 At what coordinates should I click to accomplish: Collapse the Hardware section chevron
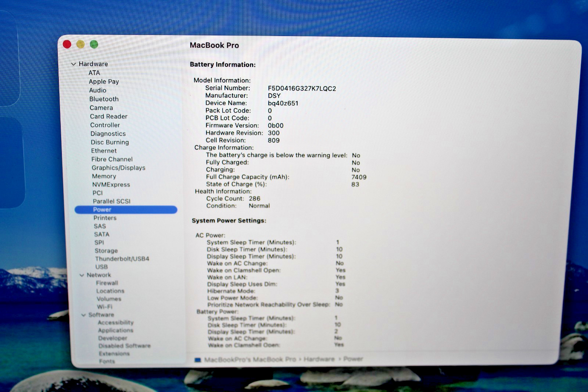point(73,64)
